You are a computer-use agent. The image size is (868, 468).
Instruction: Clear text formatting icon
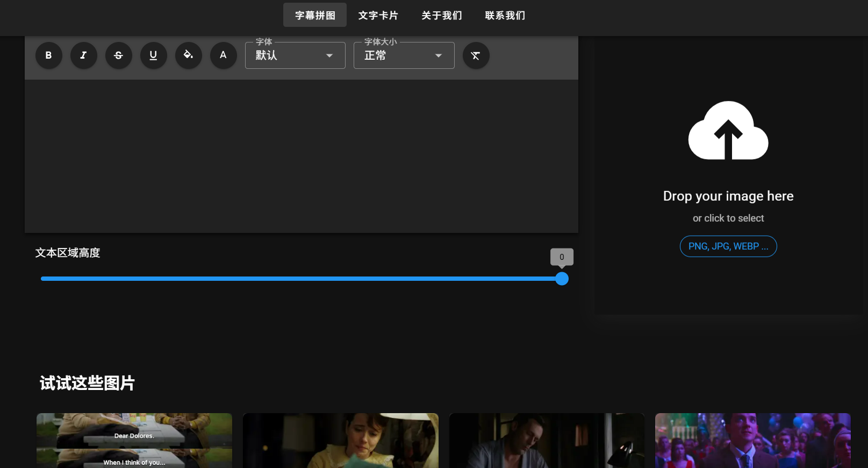tap(476, 55)
